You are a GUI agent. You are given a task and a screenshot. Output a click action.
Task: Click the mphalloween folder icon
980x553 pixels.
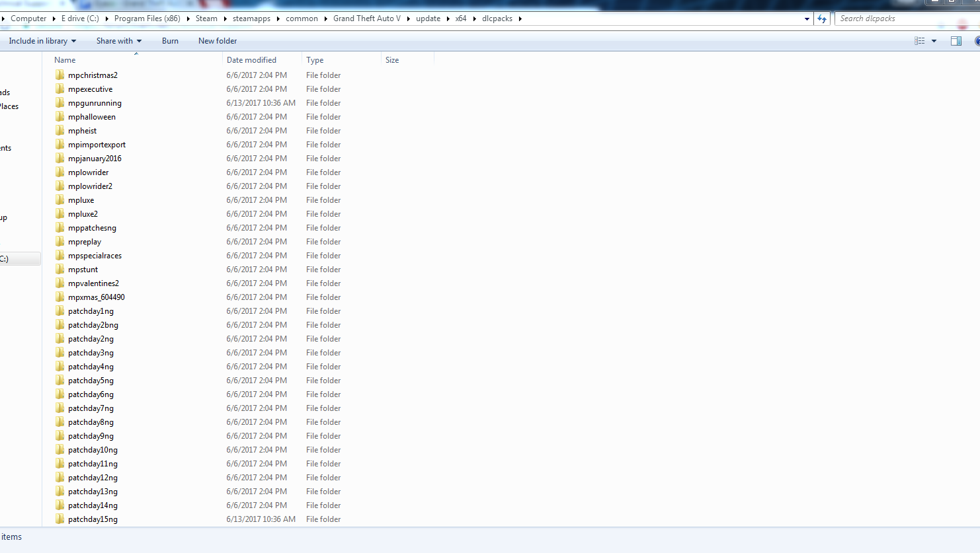click(60, 116)
